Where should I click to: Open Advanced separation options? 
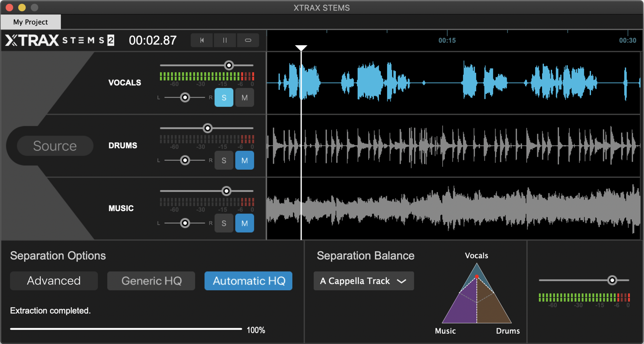(54, 281)
